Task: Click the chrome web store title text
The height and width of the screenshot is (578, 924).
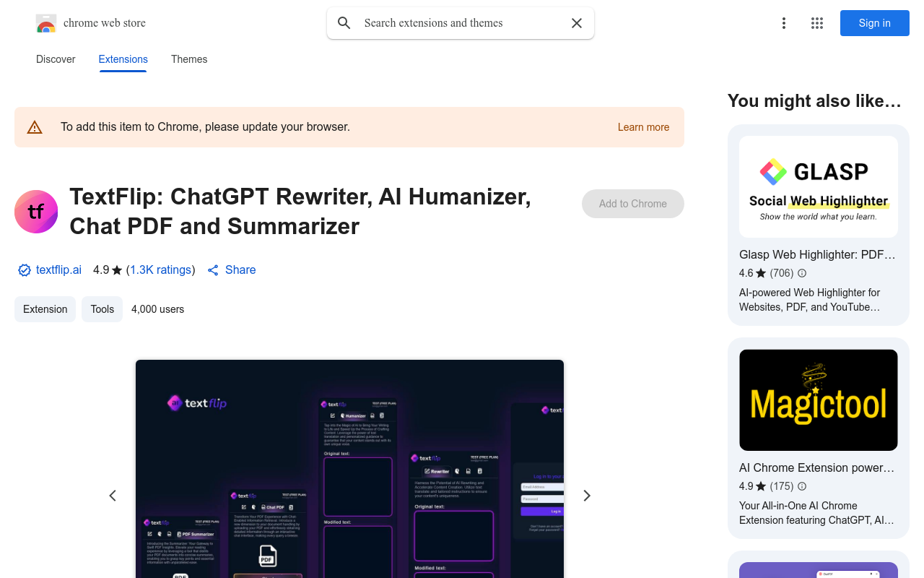Action: click(105, 23)
